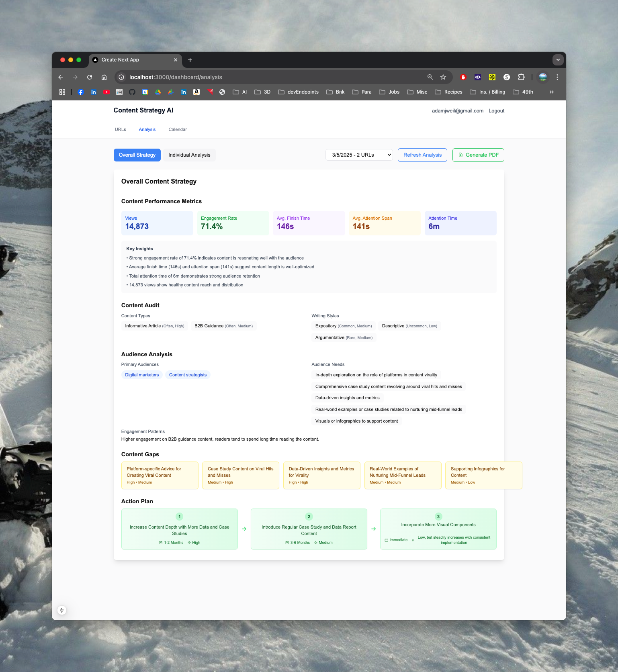Click the Next.js dev indicator bolt icon
618x672 pixels.
[x=62, y=610]
